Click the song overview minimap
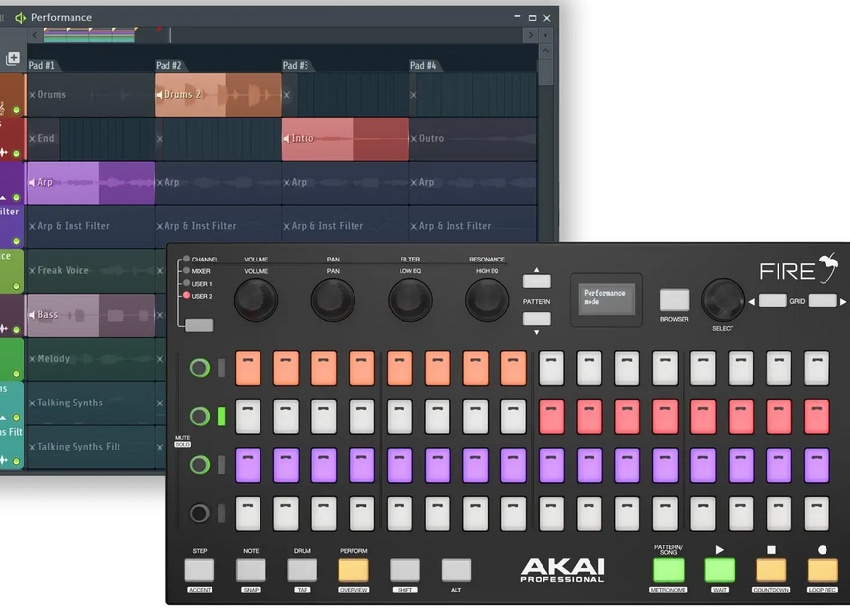This screenshot has height=616, width=850. (x=89, y=36)
